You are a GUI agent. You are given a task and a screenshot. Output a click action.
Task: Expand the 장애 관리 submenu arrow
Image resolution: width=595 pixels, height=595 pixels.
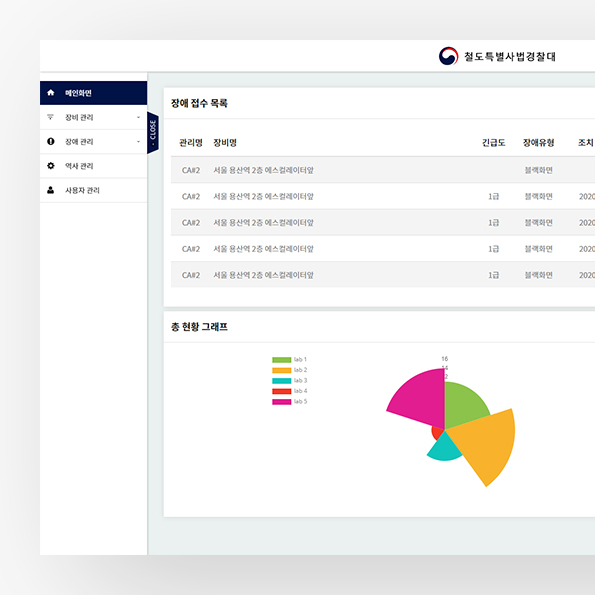pyautogui.click(x=139, y=142)
